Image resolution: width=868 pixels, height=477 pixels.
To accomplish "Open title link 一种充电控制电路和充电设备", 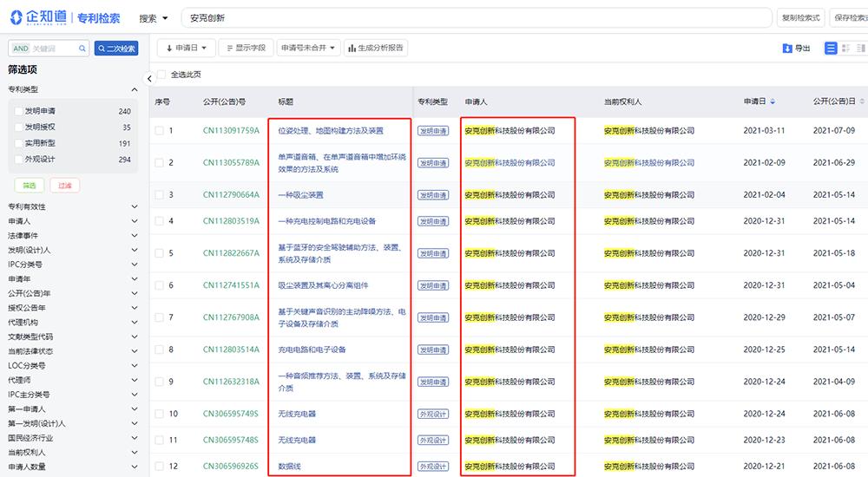I will click(326, 221).
